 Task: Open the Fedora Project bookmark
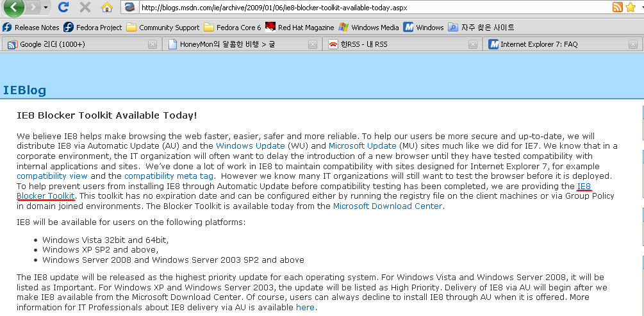93,28
